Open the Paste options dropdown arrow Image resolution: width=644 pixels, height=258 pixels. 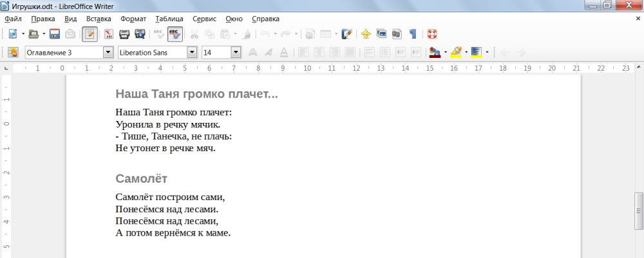[x=235, y=34]
